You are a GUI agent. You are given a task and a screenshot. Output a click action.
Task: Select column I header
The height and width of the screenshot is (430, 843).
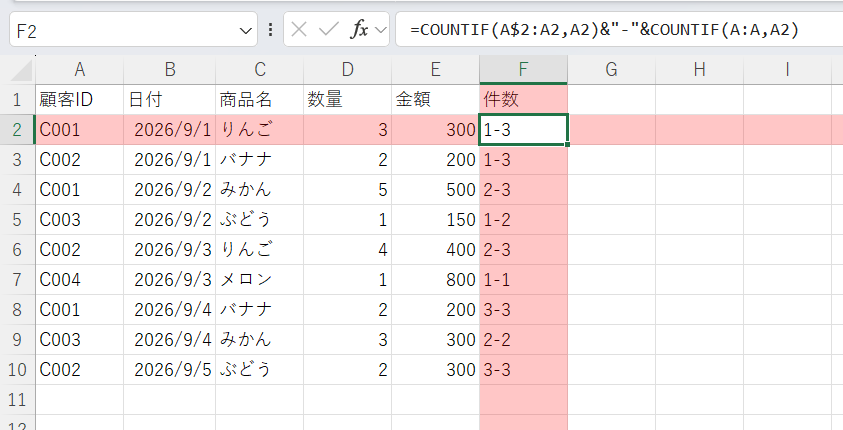pyautogui.click(x=787, y=70)
